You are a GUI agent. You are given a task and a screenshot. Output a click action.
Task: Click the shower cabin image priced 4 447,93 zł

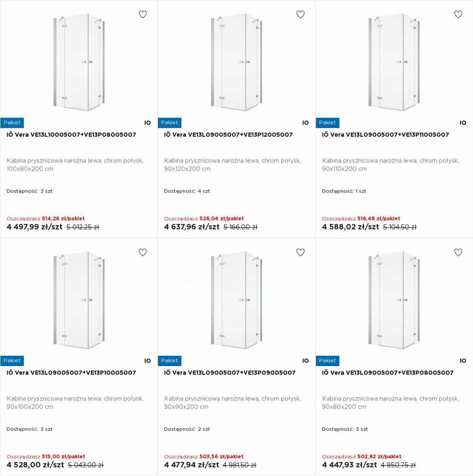(x=394, y=300)
